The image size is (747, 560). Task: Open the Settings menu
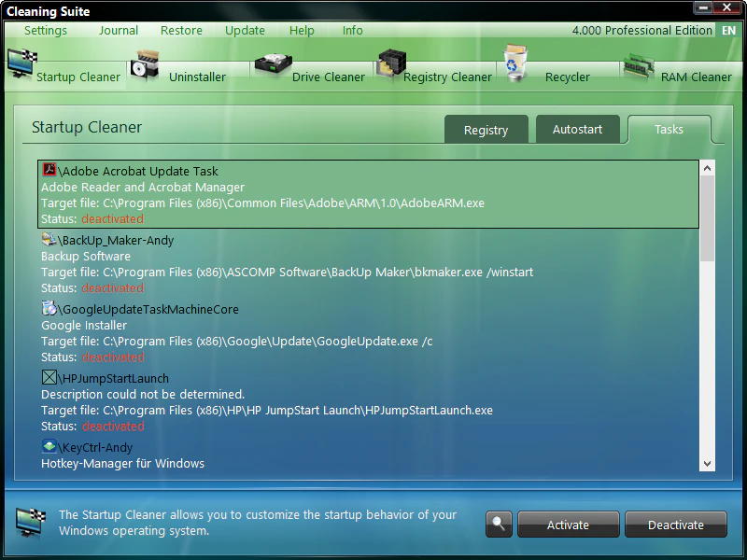click(45, 30)
